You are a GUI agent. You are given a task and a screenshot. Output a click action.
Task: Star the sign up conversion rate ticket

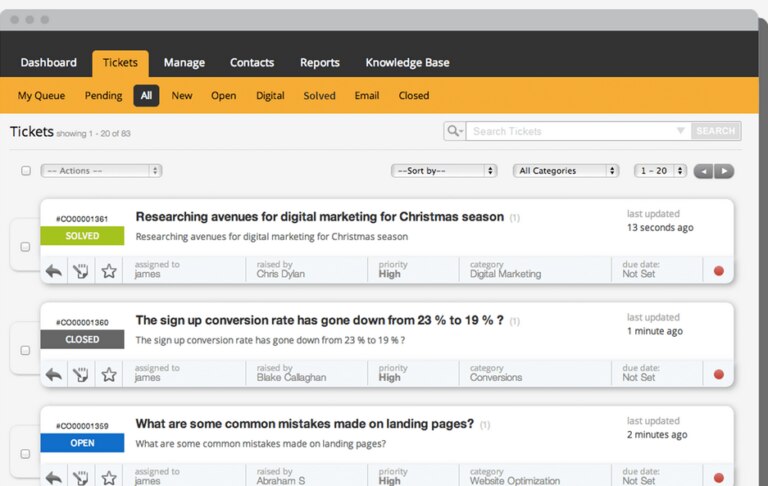(x=109, y=375)
